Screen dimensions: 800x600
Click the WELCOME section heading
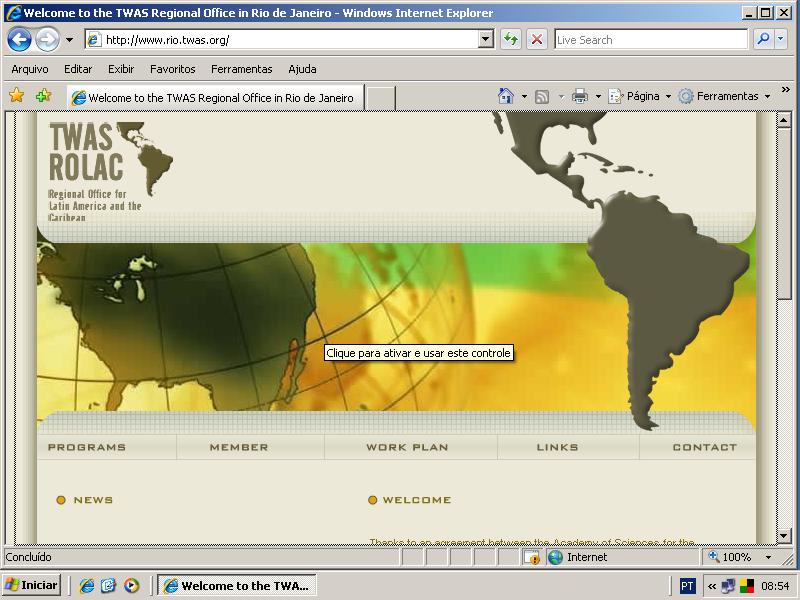click(x=417, y=500)
